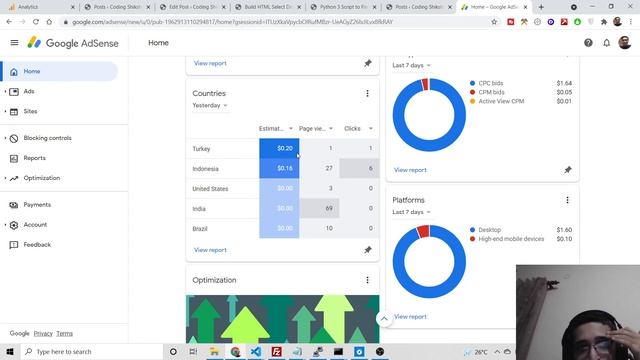The image size is (640, 360).
Task: Open Visual Studio Code from taskbar
Action: pyautogui.click(x=256, y=351)
